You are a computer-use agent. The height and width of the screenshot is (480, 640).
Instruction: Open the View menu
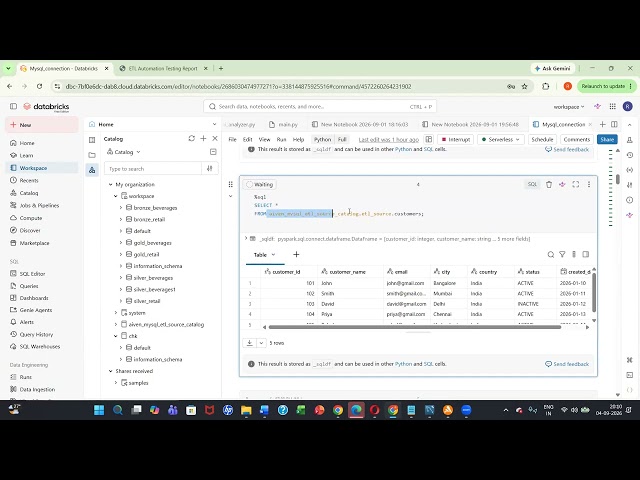[264, 140]
